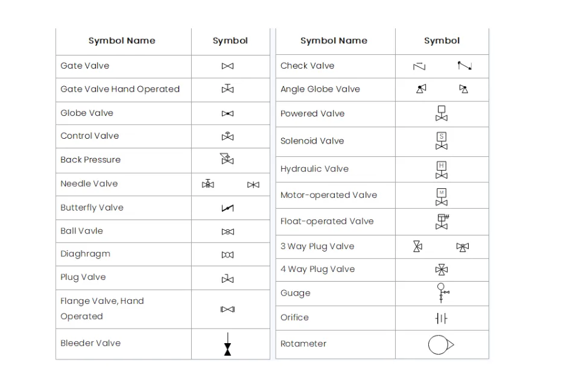
Task: Select the Rotameter symbol
Action: 441,345
